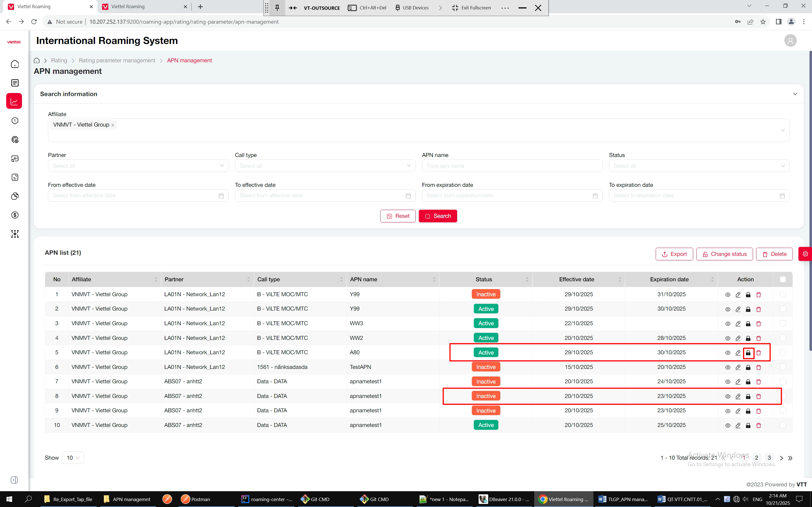
Task: Click the view eye icon for row 1
Action: point(727,295)
